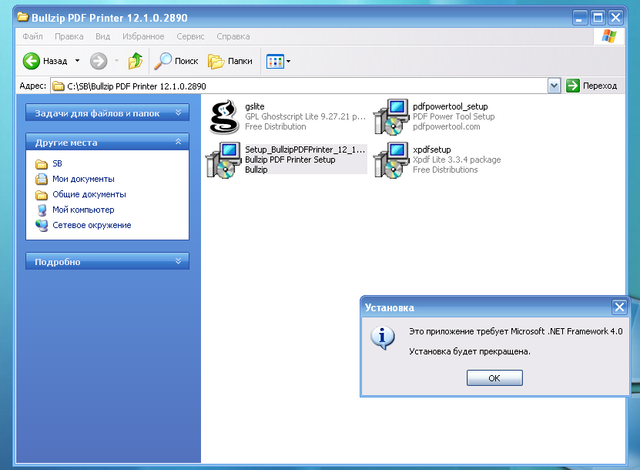Click the Сетевое окружение network icon
This screenshot has width=640, height=470.
pyautogui.click(x=41, y=225)
